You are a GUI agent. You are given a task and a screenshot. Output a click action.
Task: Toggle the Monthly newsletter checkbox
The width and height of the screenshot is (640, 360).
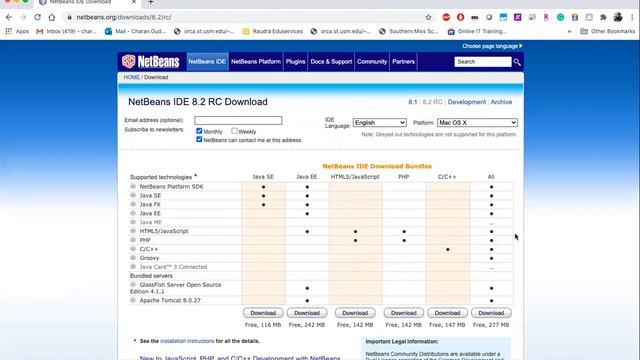coord(199,131)
